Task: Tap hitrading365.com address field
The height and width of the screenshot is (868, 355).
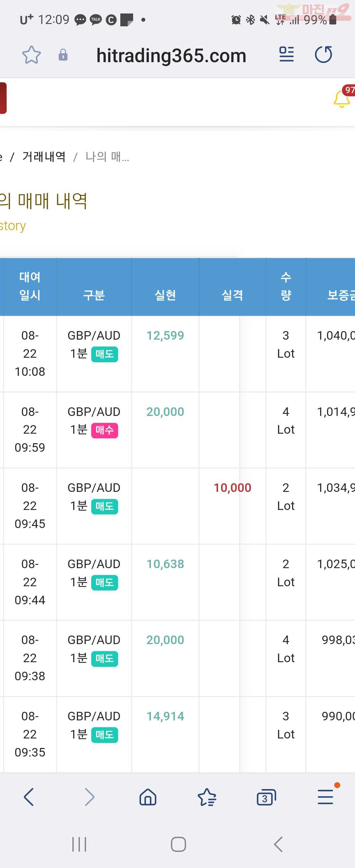Action: pyautogui.click(x=171, y=56)
